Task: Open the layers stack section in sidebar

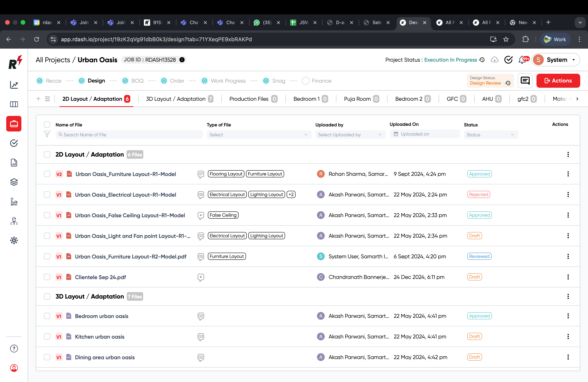Action: [14, 182]
